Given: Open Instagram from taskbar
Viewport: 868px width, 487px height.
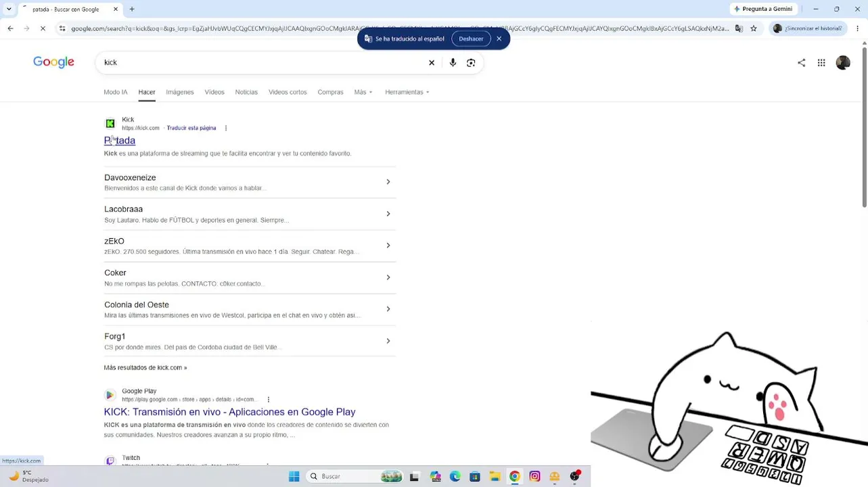Looking at the screenshot, I should [x=534, y=476].
